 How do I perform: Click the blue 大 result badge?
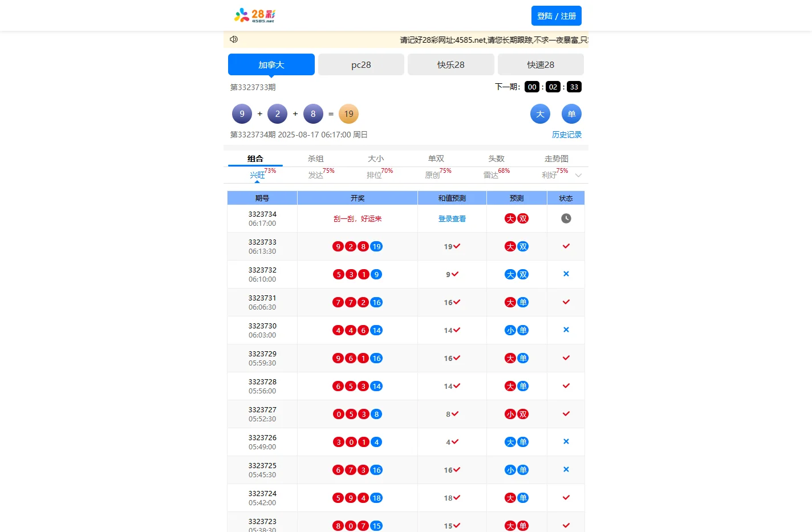pyautogui.click(x=540, y=114)
